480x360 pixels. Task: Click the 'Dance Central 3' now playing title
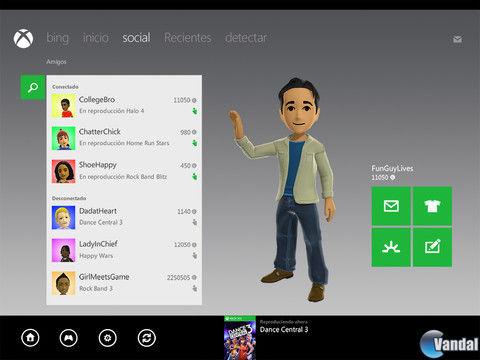click(x=284, y=330)
